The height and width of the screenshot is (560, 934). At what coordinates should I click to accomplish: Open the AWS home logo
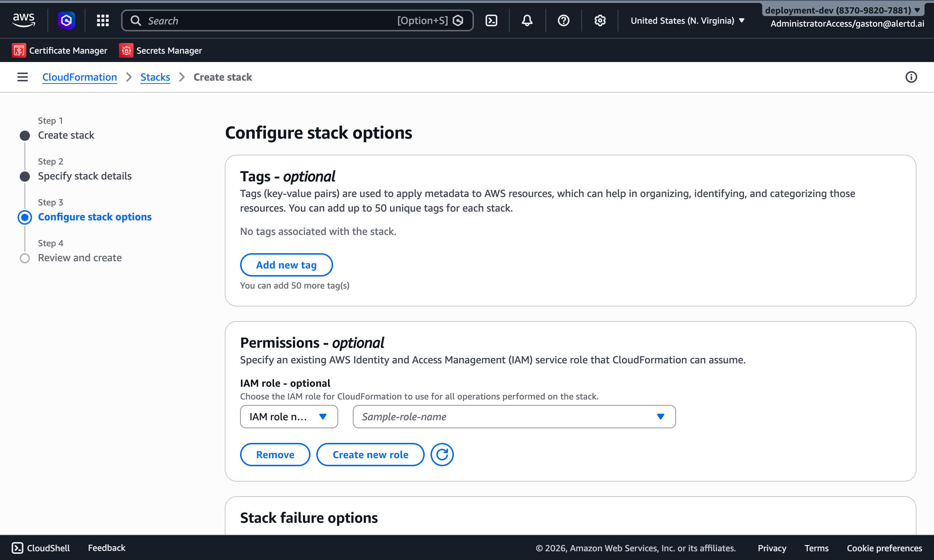coord(24,20)
